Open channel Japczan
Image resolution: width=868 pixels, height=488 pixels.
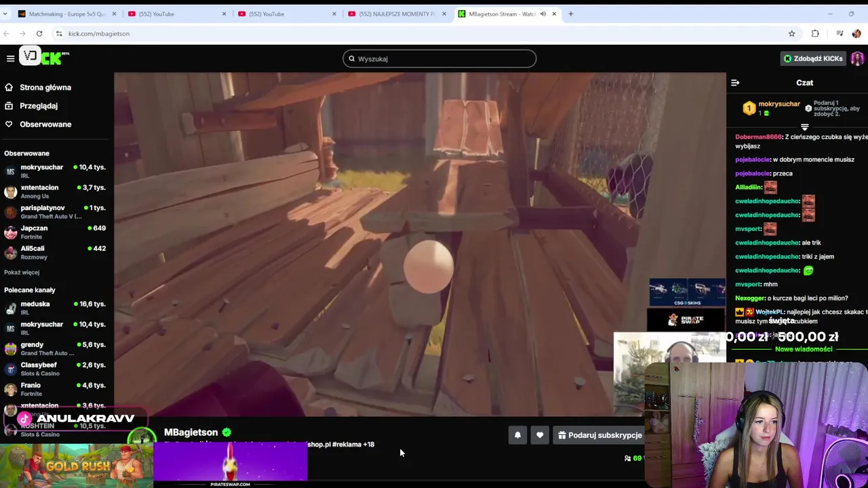[x=55, y=232]
